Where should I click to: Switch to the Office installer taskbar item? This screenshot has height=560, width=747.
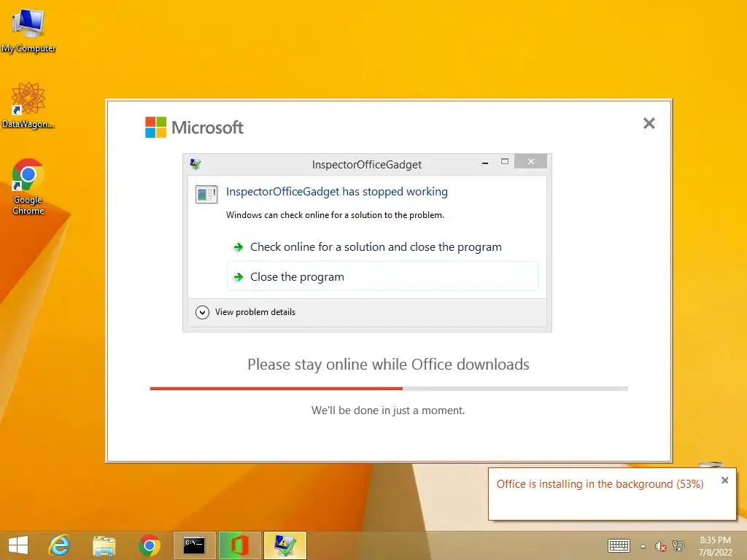pyautogui.click(x=239, y=545)
